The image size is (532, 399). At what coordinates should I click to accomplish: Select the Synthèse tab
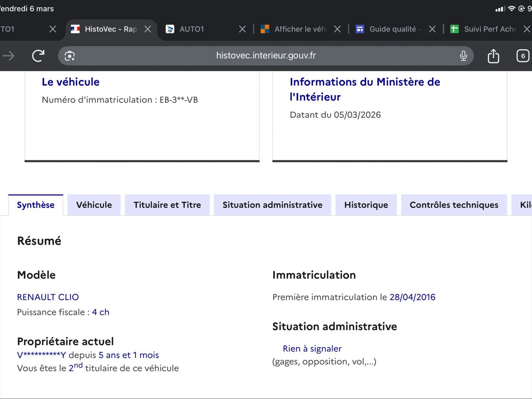point(35,205)
